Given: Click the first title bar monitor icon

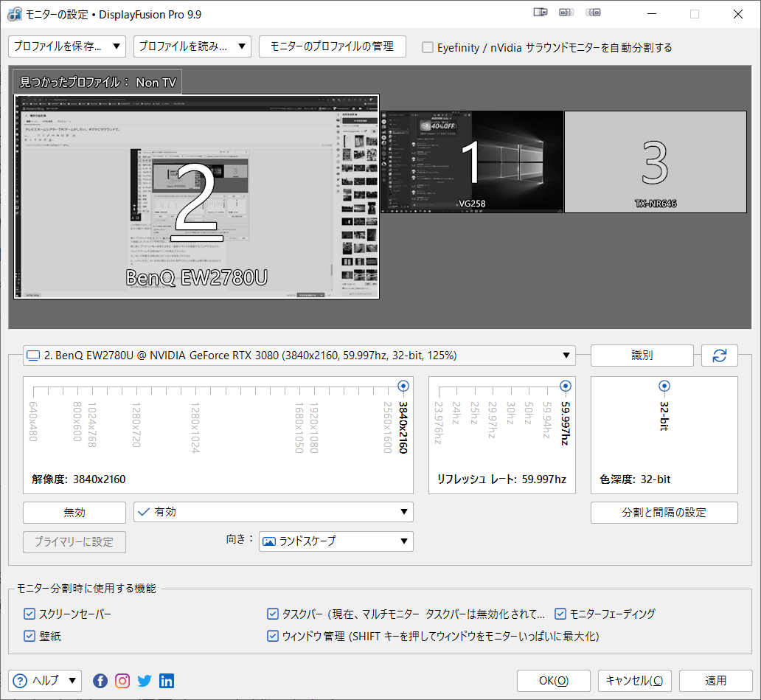Looking at the screenshot, I should pos(541,13).
